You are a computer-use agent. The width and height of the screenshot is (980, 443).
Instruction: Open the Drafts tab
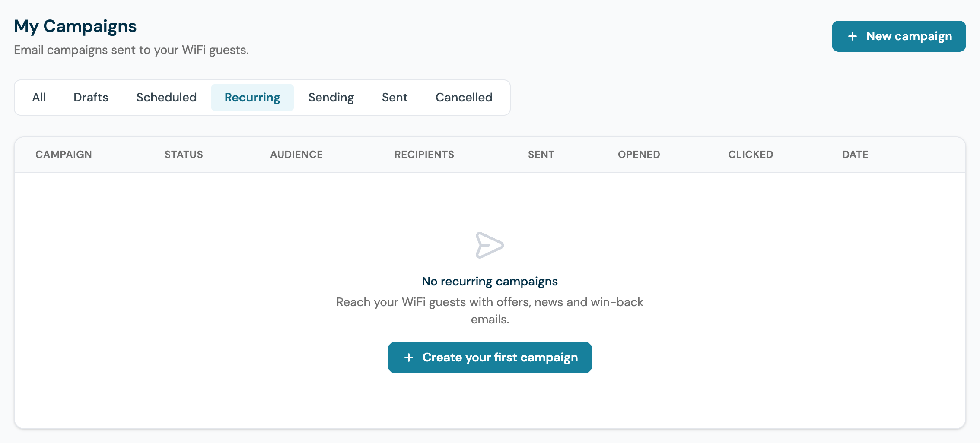coord(91,98)
